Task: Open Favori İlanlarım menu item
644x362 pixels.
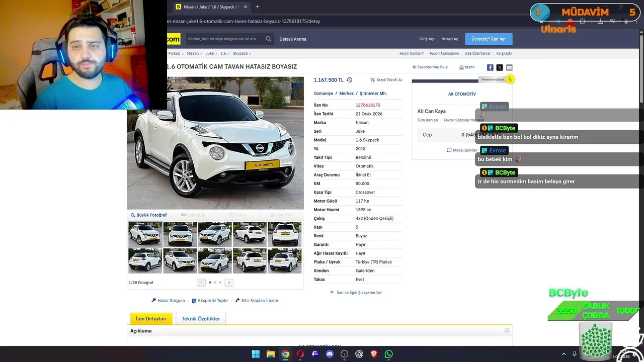Action: click(412, 53)
